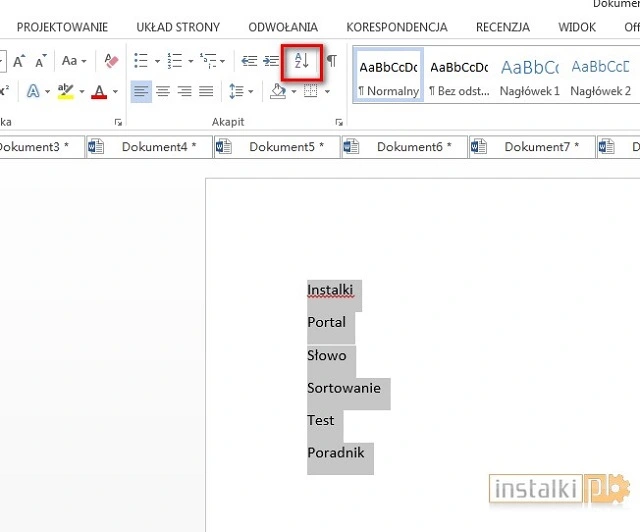Apply yellow text highlight color

click(x=66, y=91)
